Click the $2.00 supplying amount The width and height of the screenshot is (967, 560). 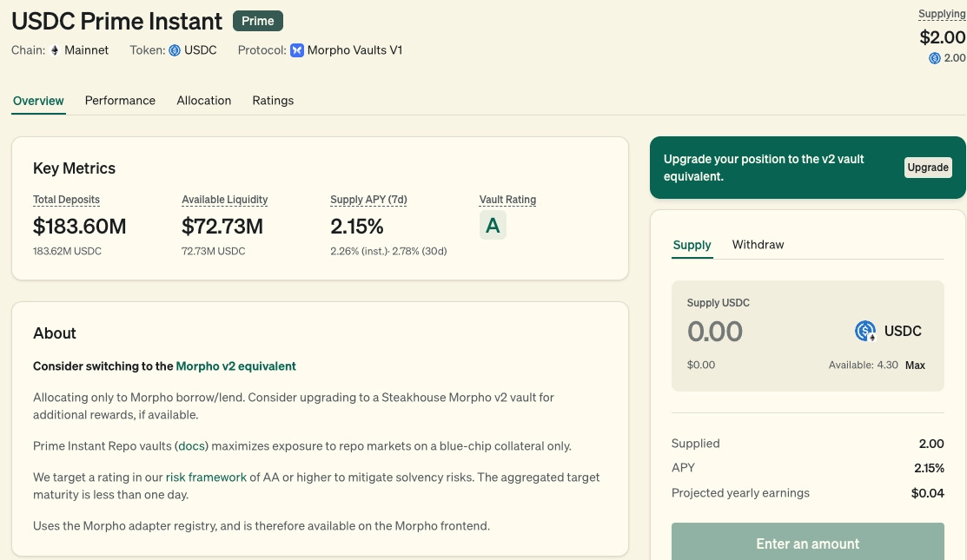pos(943,37)
